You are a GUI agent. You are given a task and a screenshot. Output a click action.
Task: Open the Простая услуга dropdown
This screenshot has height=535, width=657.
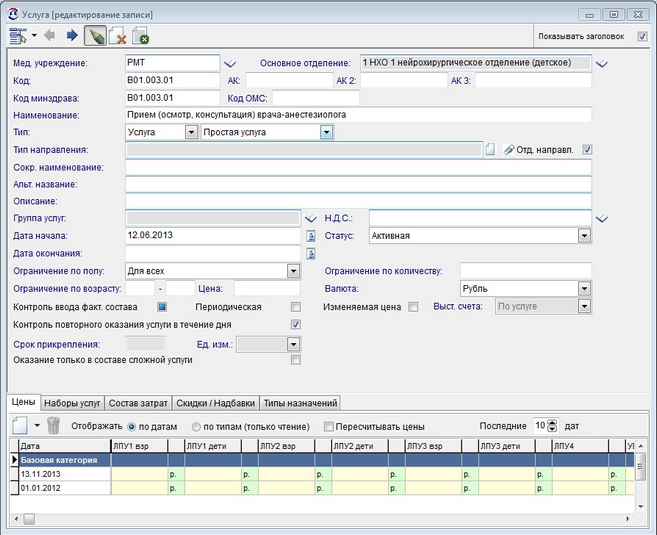point(326,132)
